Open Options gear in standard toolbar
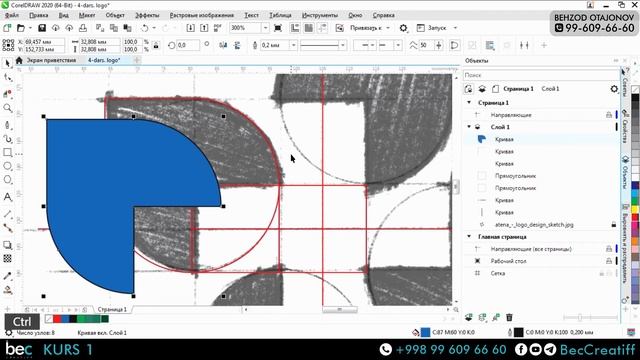This screenshot has width=640, height=360. (403, 28)
